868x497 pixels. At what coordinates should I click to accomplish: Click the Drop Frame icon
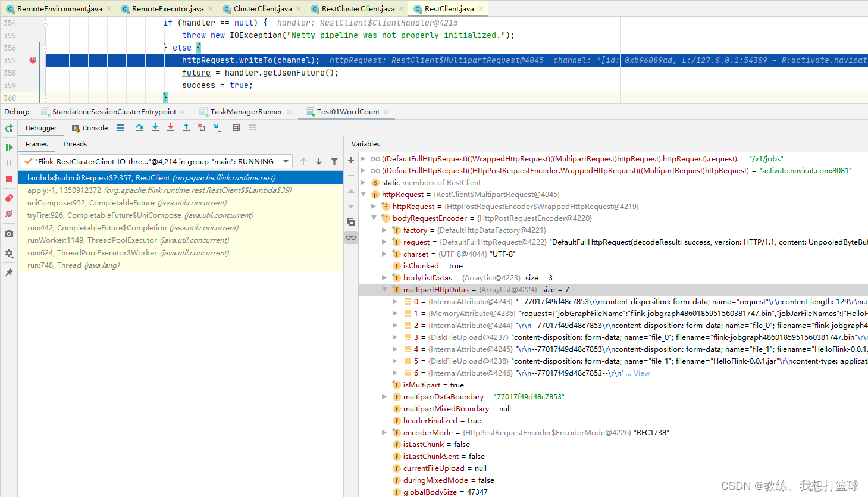pyautogui.click(x=202, y=127)
